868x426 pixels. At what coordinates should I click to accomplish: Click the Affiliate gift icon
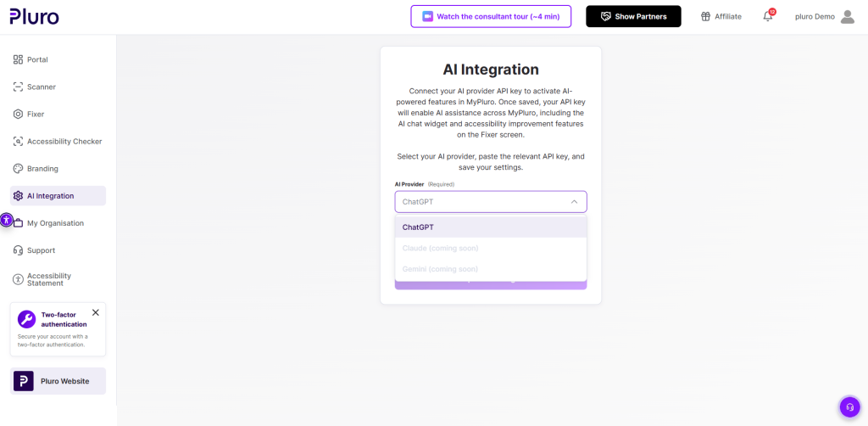(705, 17)
